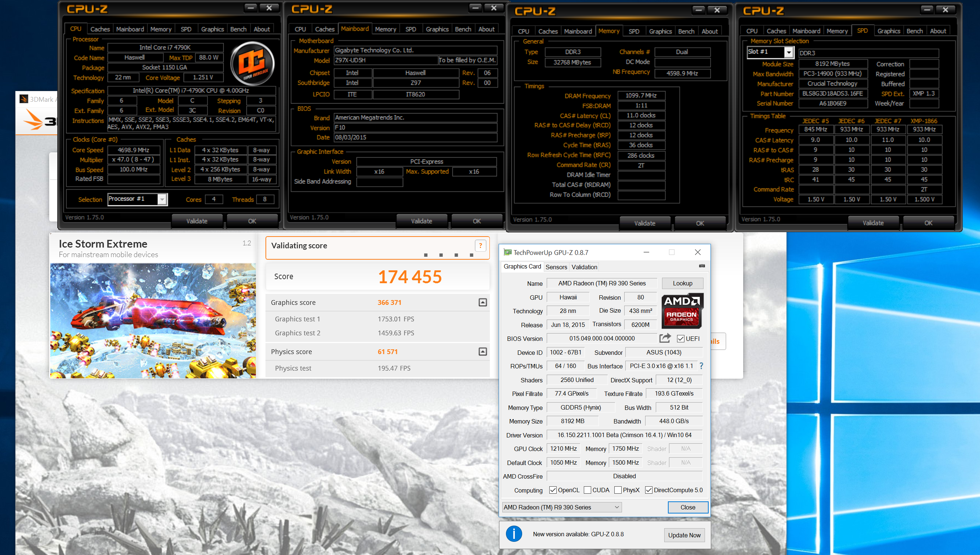
Task: Switch to Sensors tab in GPU-Z
Action: click(556, 267)
